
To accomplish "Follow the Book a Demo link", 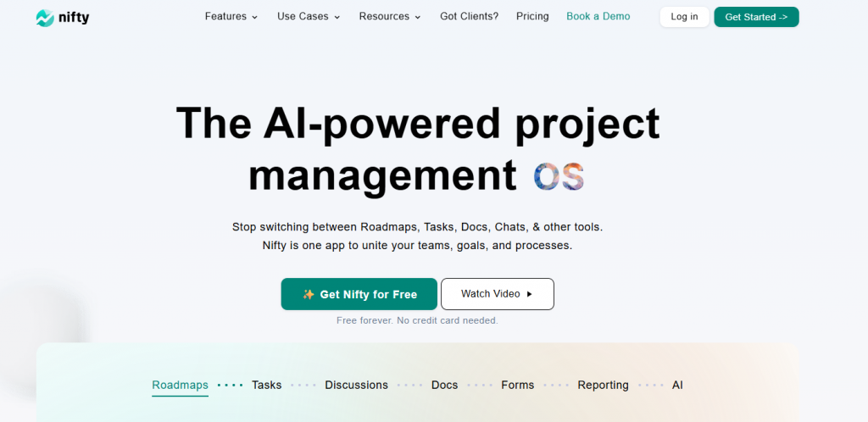I will point(598,17).
